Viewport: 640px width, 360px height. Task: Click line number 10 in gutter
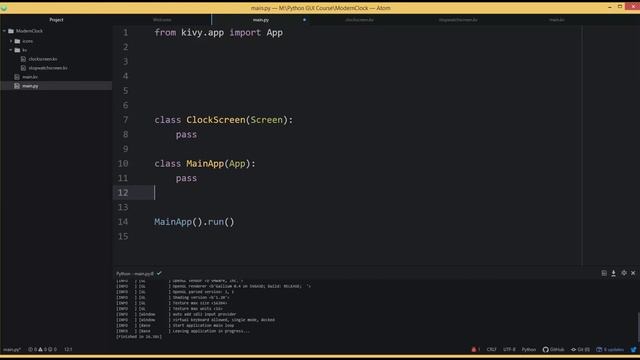click(123, 164)
